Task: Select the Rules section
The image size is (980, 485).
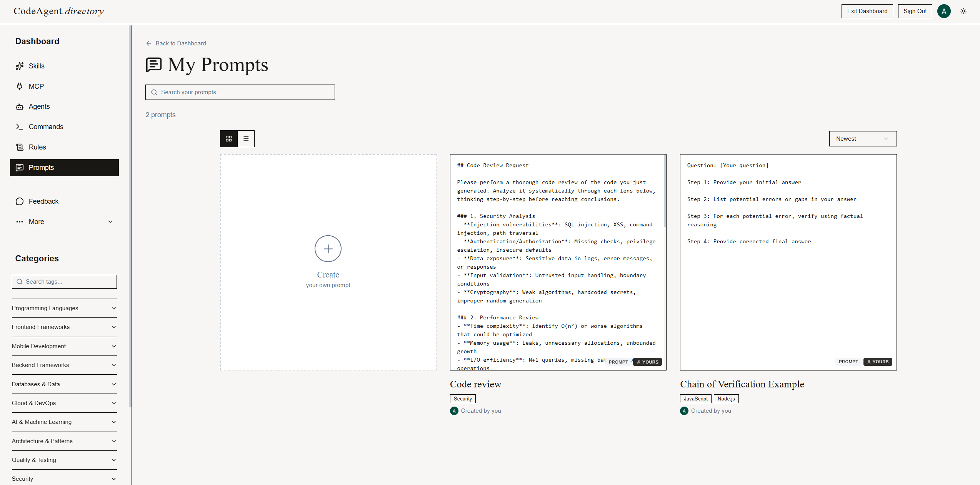Action: [x=37, y=147]
